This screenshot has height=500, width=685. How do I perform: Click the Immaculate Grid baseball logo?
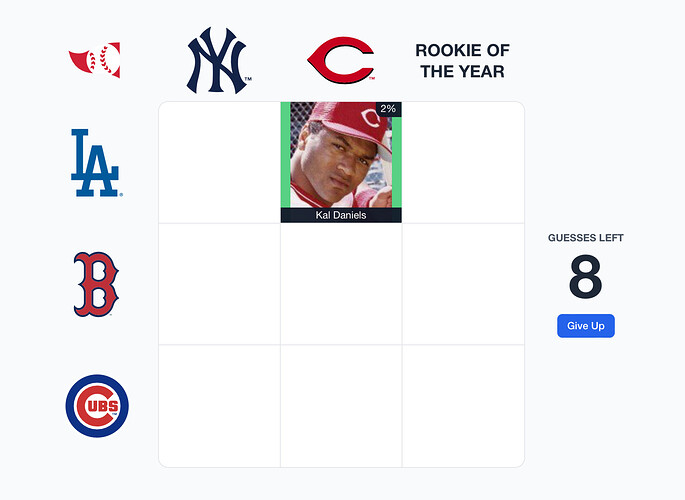click(x=95, y=60)
